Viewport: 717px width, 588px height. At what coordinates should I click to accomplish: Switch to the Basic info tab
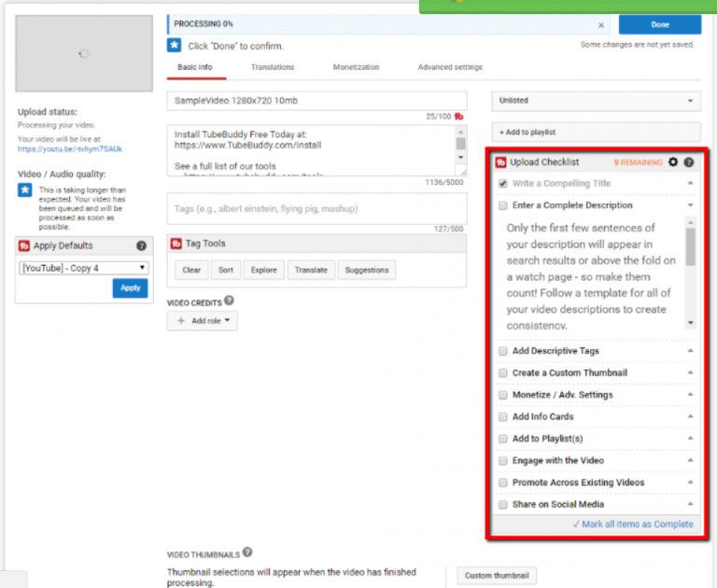(x=195, y=67)
